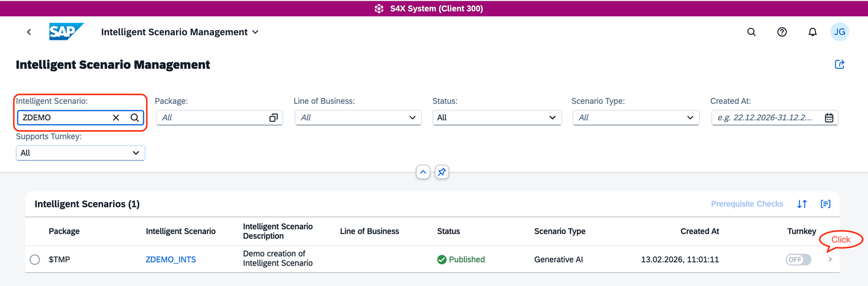Screen dimensions: 868x286
Task: Click the SAP logo
Action: pos(66,32)
